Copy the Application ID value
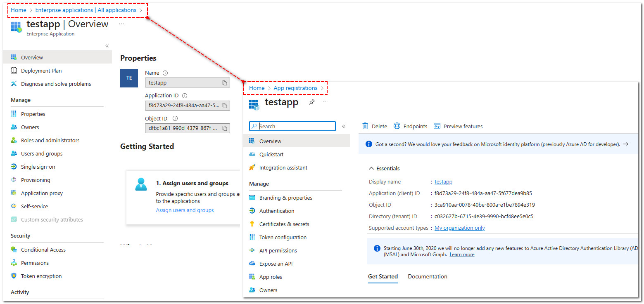The width and height of the screenshot is (644, 304). click(x=225, y=106)
